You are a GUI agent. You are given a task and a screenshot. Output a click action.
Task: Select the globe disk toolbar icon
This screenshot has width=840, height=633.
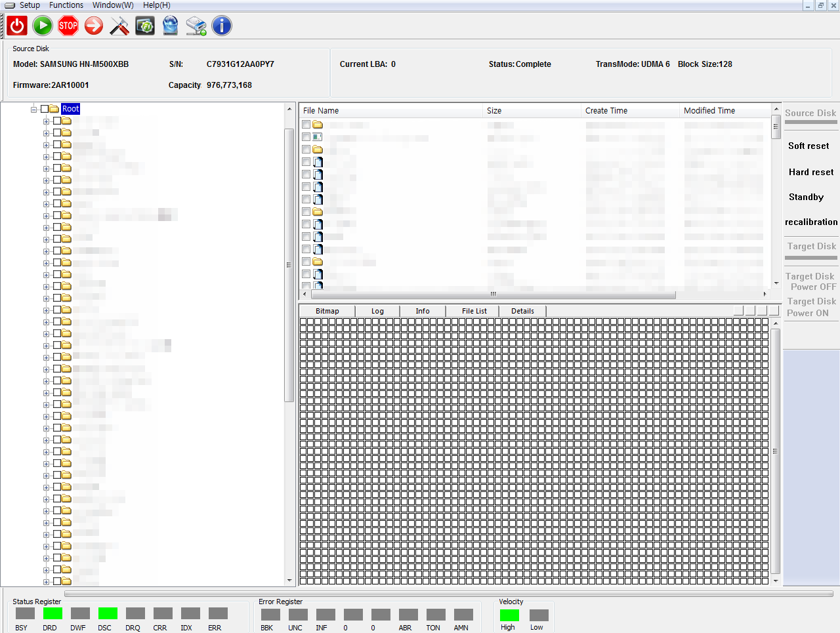[x=170, y=26]
